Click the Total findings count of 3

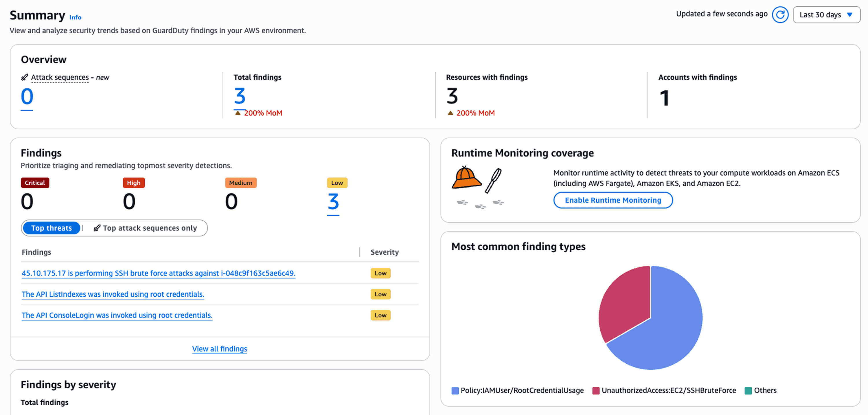click(x=240, y=96)
